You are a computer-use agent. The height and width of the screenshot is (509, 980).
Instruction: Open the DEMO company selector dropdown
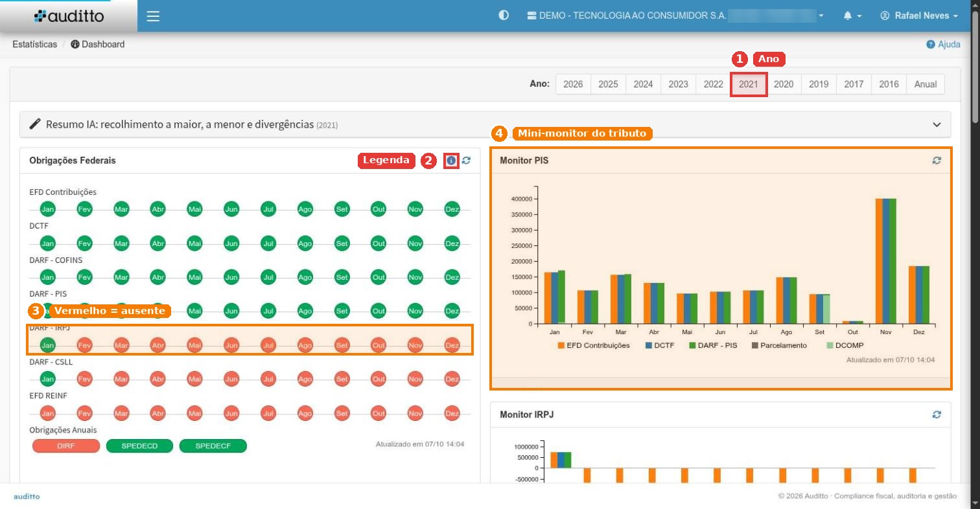tap(675, 16)
